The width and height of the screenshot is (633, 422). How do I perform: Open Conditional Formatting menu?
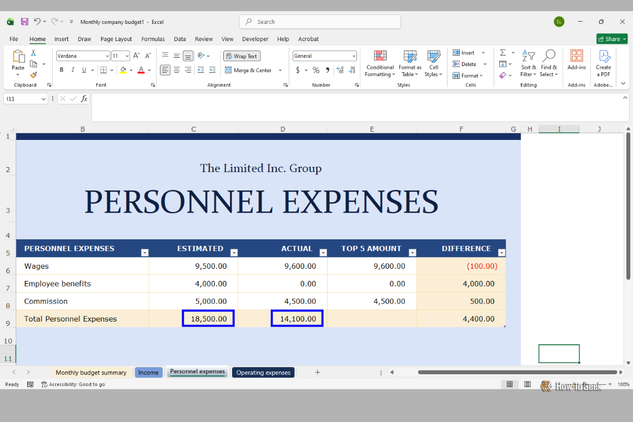[x=380, y=63]
